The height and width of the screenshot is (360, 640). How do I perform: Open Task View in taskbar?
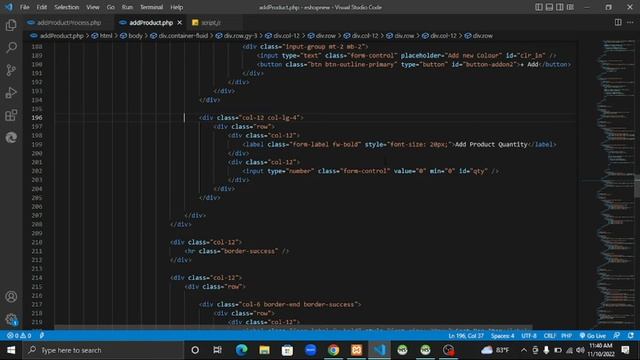point(218,350)
